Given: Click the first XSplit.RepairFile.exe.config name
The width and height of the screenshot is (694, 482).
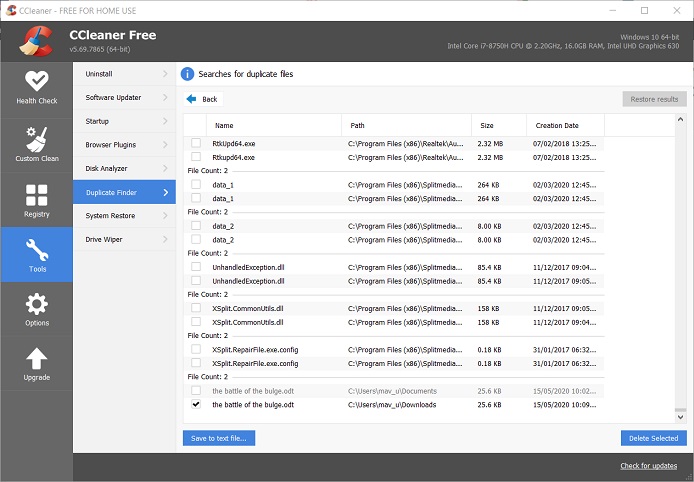Looking at the screenshot, I should point(255,350).
